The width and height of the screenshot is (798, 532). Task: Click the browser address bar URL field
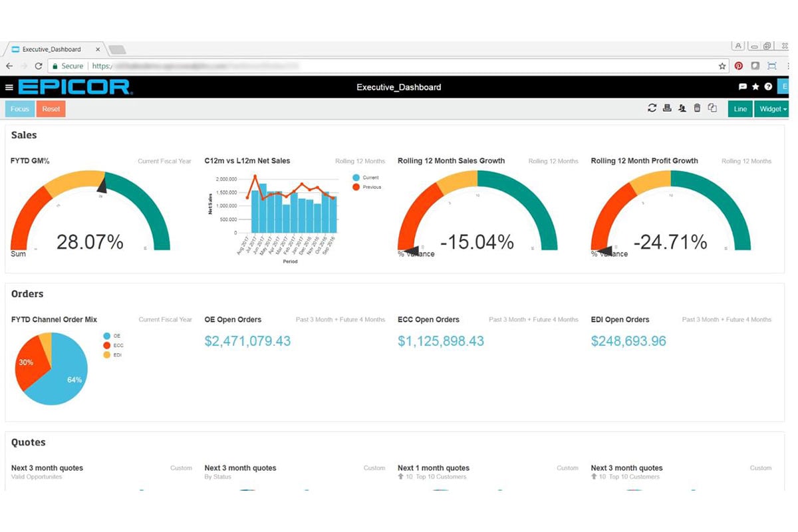(x=399, y=66)
